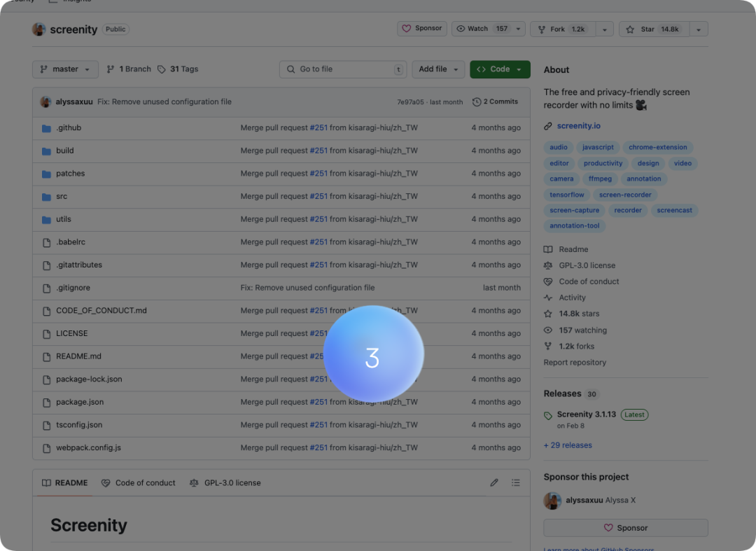The height and width of the screenshot is (551, 756).
Task: Click the link icon beside screenity.io
Action: [x=547, y=126]
